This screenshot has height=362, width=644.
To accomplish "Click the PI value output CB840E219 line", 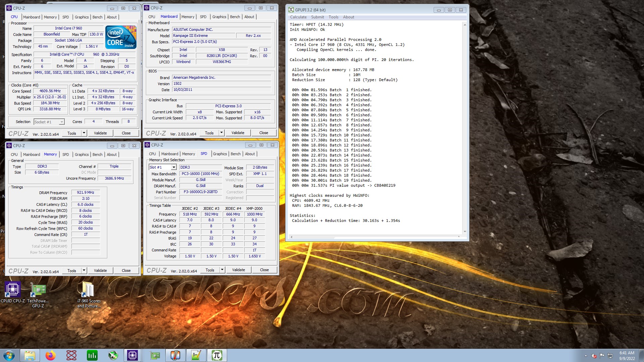I will pyautogui.click(x=343, y=185).
